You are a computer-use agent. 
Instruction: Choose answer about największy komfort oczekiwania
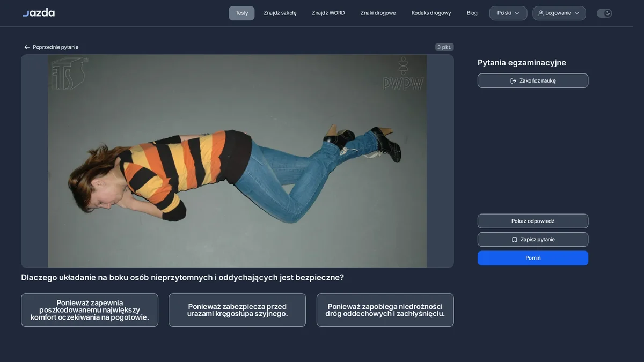tap(90, 310)
